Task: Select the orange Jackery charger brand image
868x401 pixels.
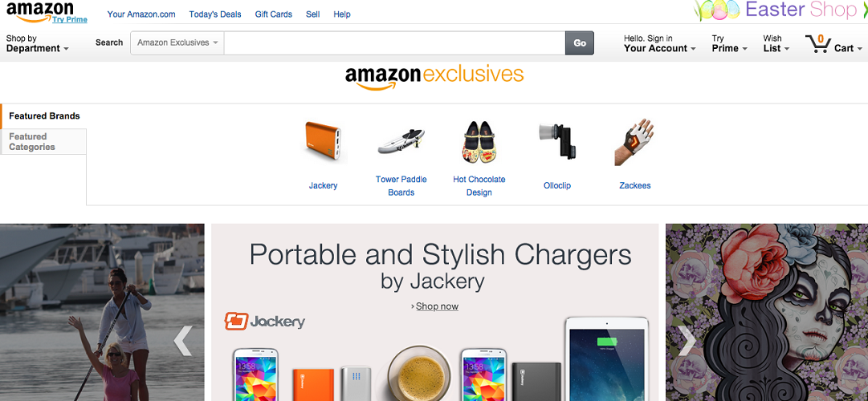Action: pos(324,142)
